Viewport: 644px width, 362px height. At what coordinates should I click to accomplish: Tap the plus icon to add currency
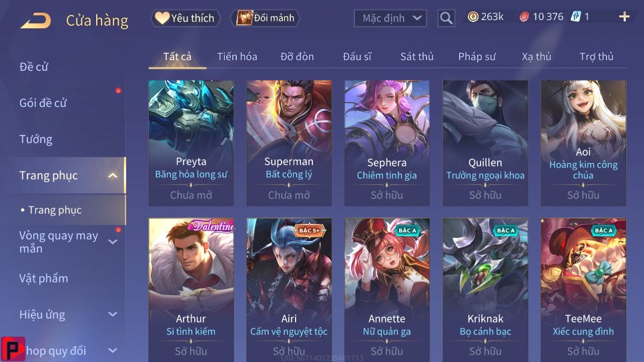coord(624,17)
